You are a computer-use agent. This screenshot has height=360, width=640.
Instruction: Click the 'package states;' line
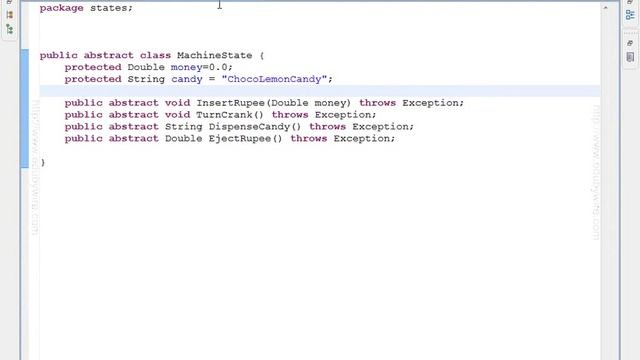pyautogui.click(x=86, y=8)
